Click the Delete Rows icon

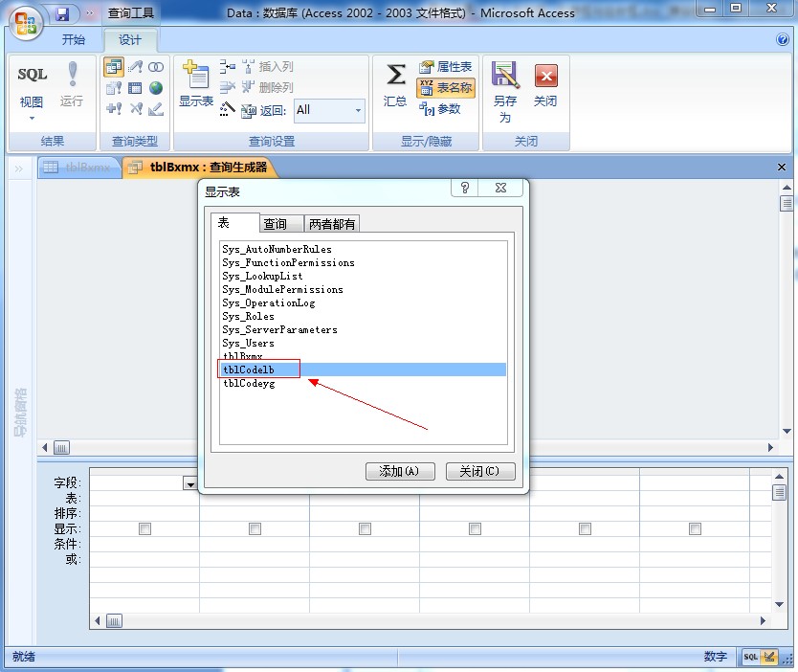(227, 87)
